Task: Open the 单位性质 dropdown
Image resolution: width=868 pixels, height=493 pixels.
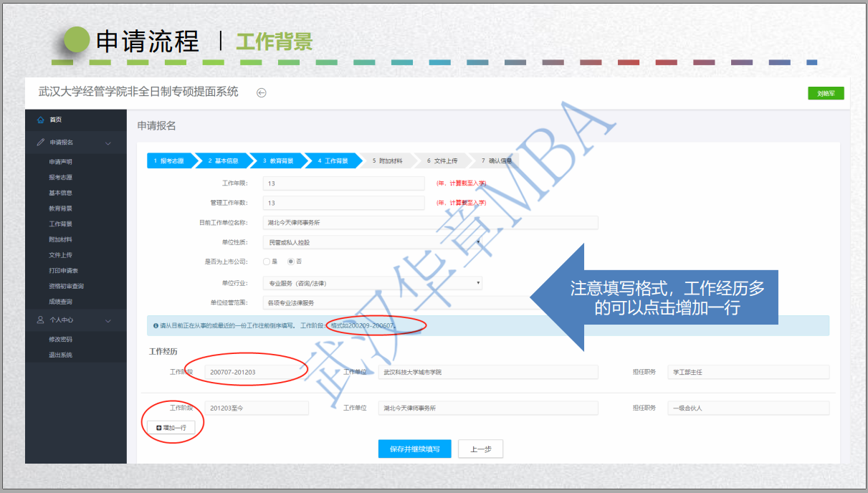Action: click(372, 242)
